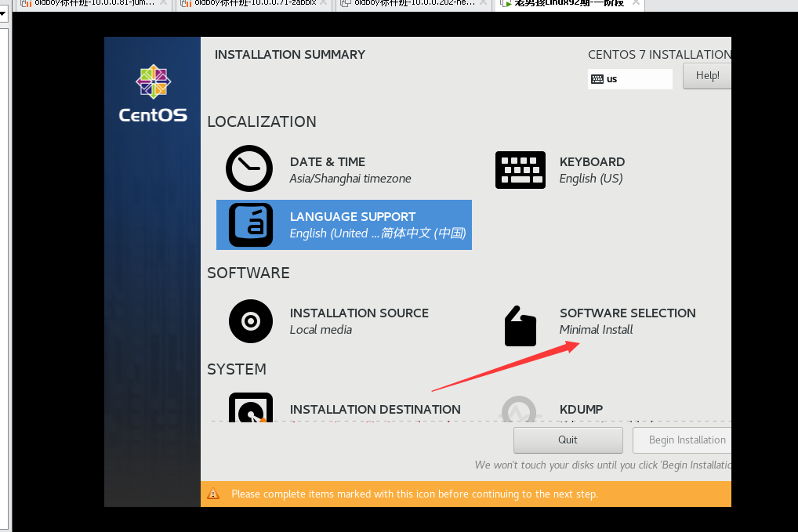Open the dropdown arrow at top-left edge
This screenshot has height=532, width=798.
click(x=3, y=13)
